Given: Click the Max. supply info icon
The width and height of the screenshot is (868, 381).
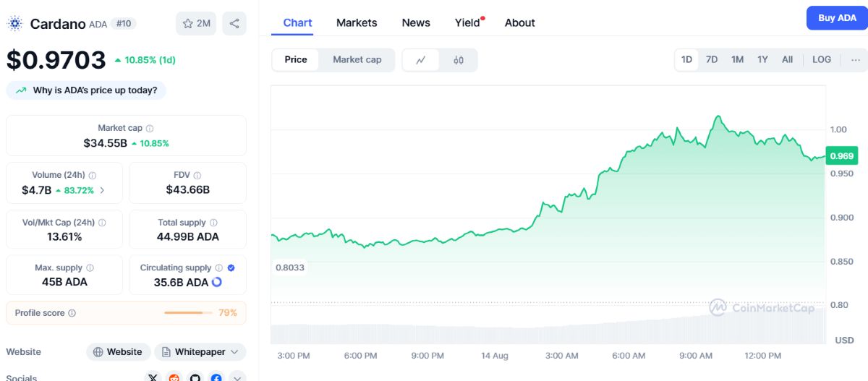Looking at the screenshot, I should coord(90,267).
